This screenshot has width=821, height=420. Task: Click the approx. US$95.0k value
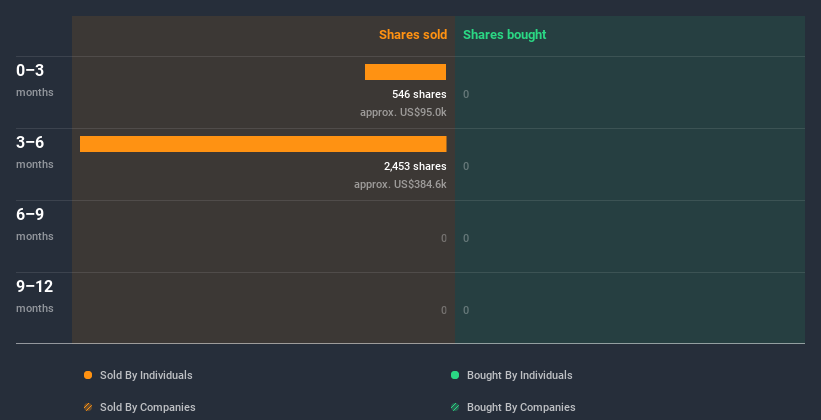click(x=403, y=112)
